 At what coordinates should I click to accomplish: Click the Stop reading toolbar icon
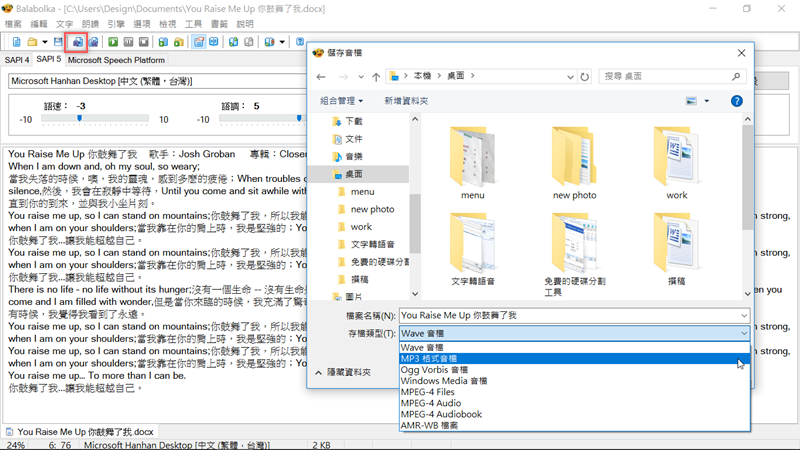point(145,42)
